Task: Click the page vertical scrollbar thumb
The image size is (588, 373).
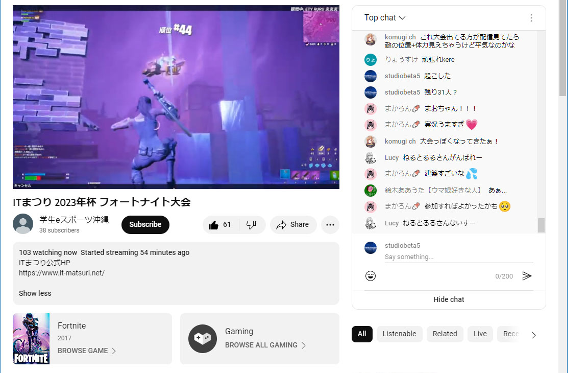Action: (562, 48)
